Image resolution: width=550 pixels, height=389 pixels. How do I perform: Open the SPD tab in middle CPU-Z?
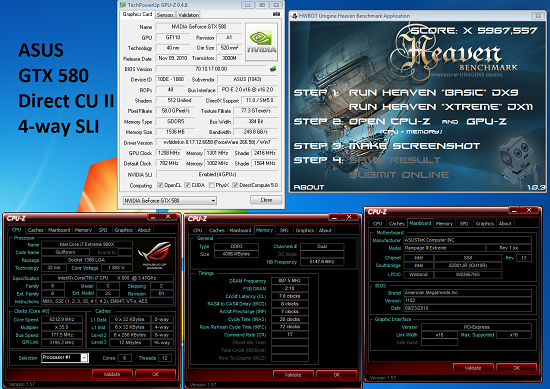[284, 230]
